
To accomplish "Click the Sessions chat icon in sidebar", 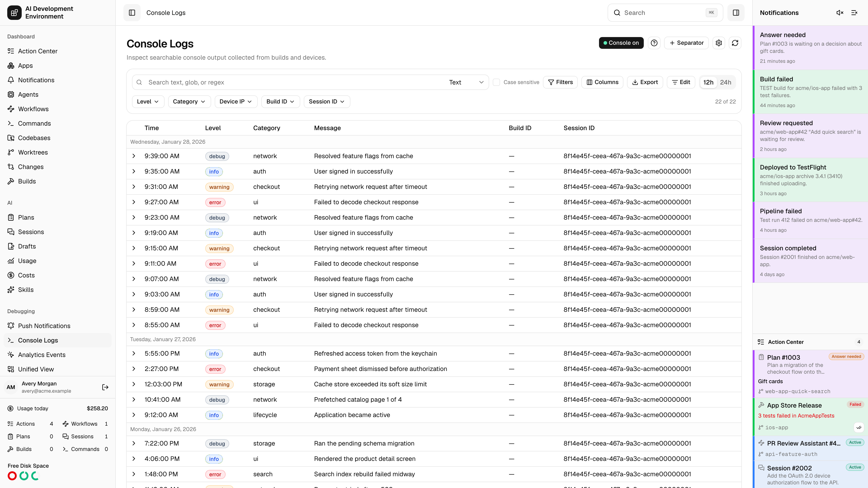I will tap(11, 232).
